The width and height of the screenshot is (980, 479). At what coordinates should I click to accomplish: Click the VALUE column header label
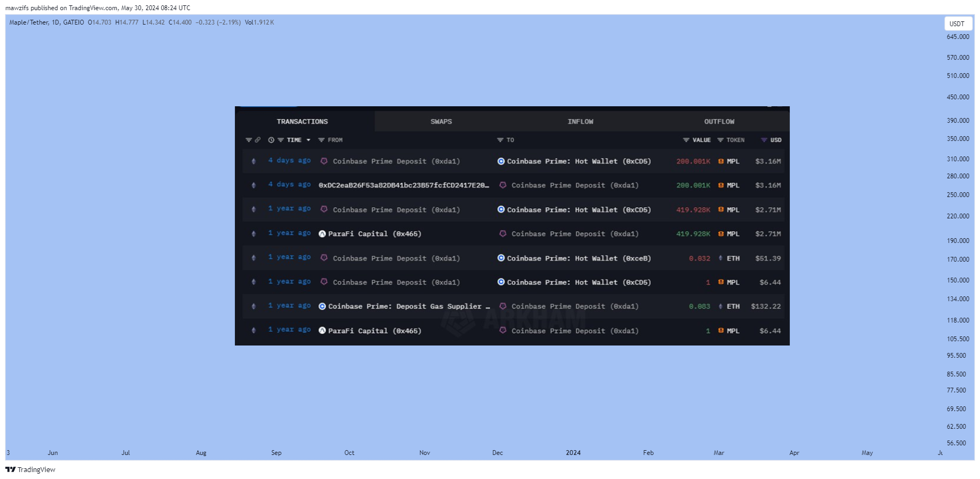coord(702,140)
